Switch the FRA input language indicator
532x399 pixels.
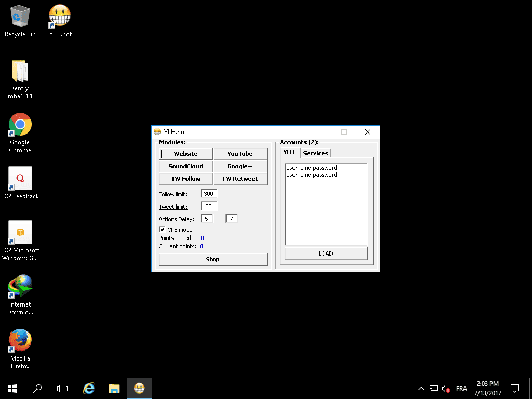(461, 389)
